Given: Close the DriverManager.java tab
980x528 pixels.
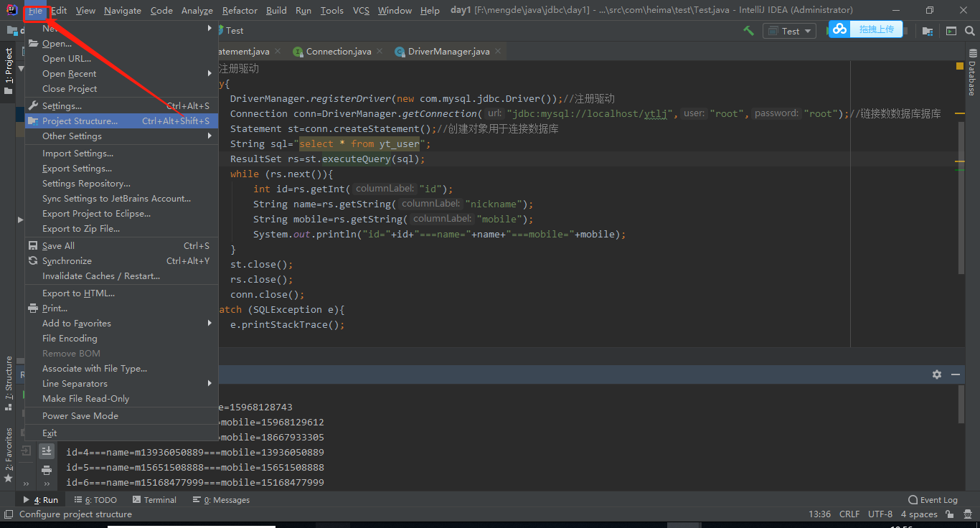Looking at the screenshot, I should (x=498, y=52).
